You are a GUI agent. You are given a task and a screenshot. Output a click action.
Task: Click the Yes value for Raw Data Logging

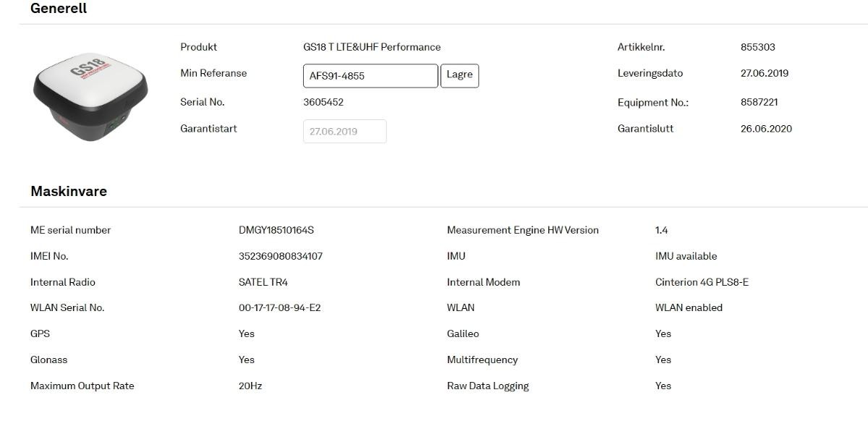point(663,386)
